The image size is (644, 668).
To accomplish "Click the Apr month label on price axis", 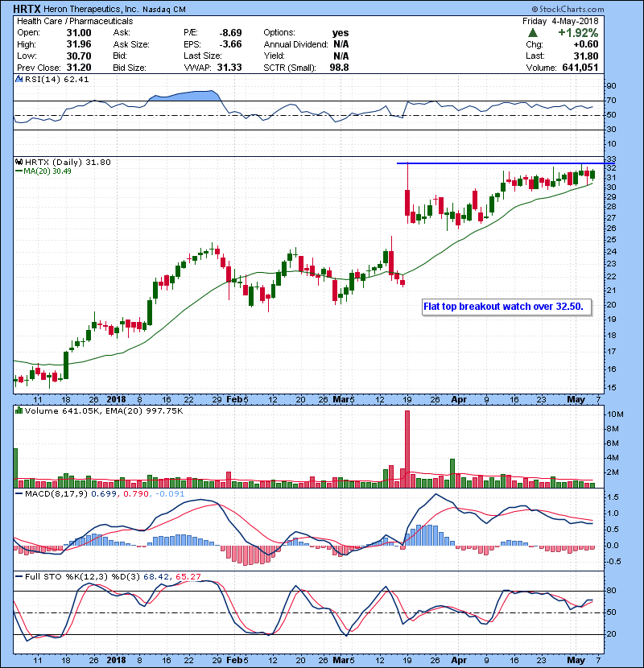I will pos(459,400).
